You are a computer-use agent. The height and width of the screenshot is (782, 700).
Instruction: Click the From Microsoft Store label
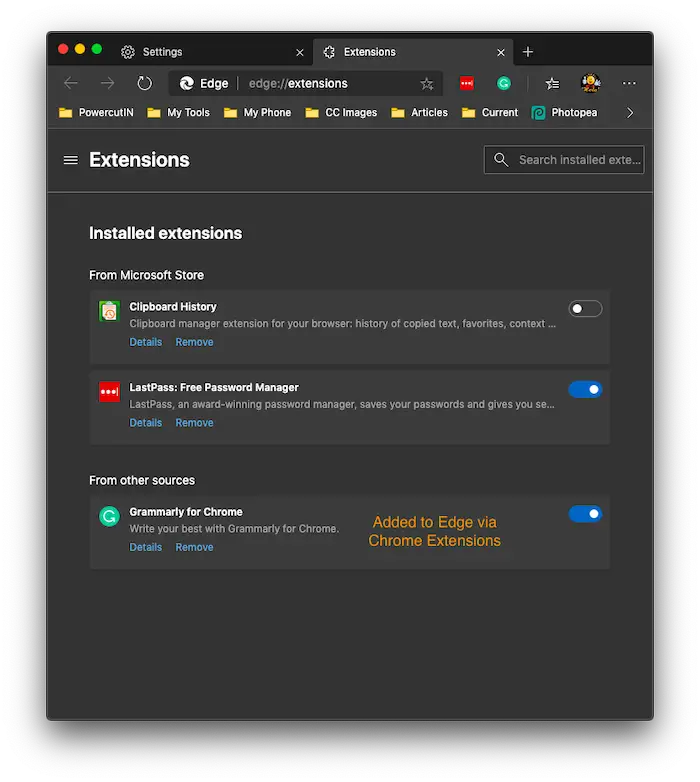(147, 275)
